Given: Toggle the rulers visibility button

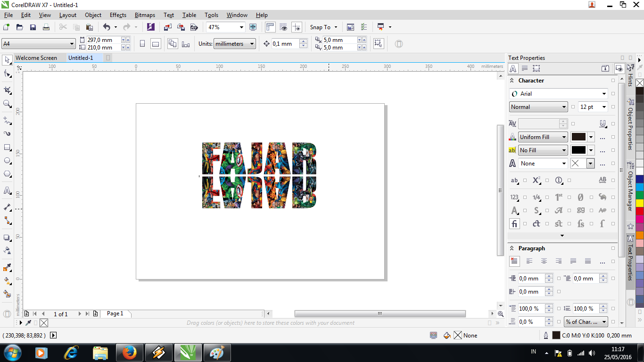Looking at the screenshot, I should pos(270,27).
